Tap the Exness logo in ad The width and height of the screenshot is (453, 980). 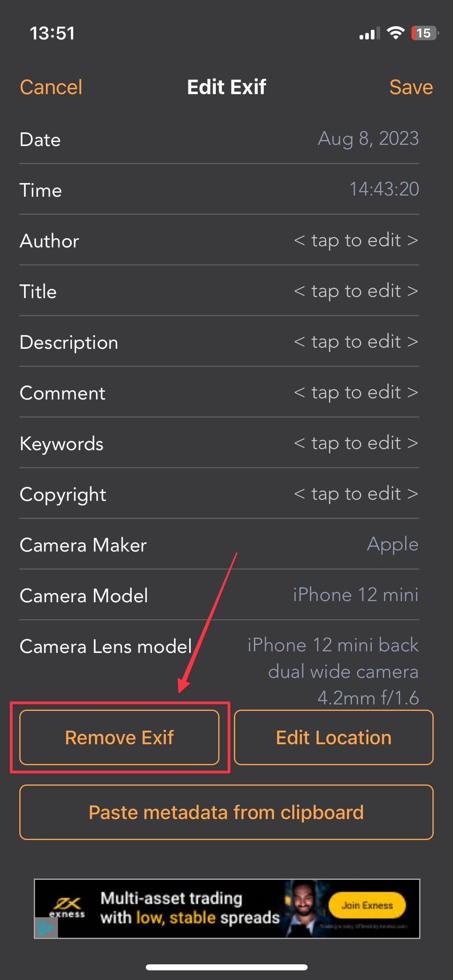(x=67, y=907)
